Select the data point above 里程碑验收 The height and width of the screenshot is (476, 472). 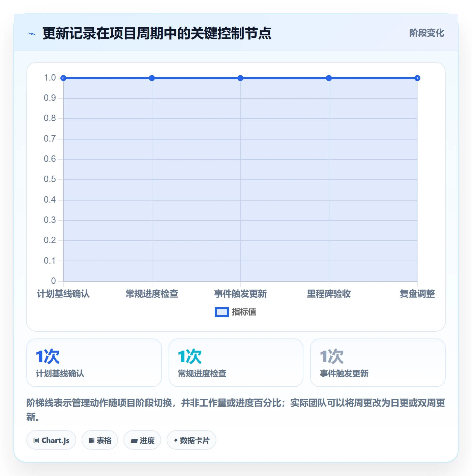click(329, 78)
